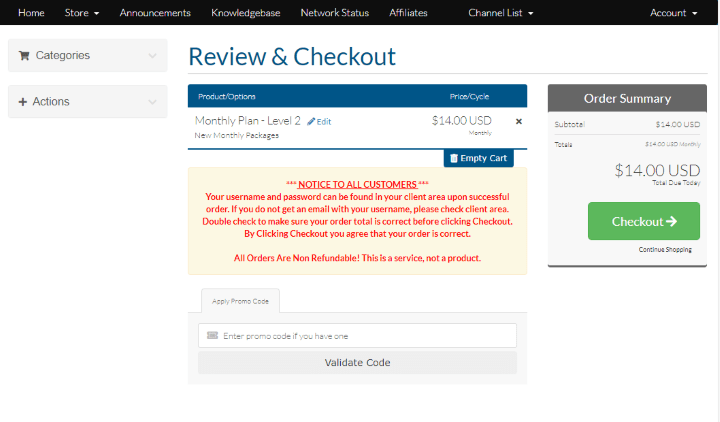Click the Product/Options column header
The image size is (720, 422).
(x=227, y=97)
